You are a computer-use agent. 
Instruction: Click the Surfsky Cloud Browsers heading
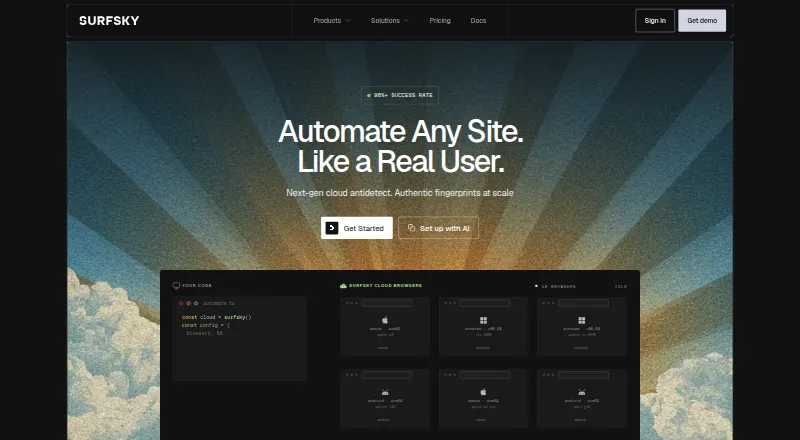(385, 285)
